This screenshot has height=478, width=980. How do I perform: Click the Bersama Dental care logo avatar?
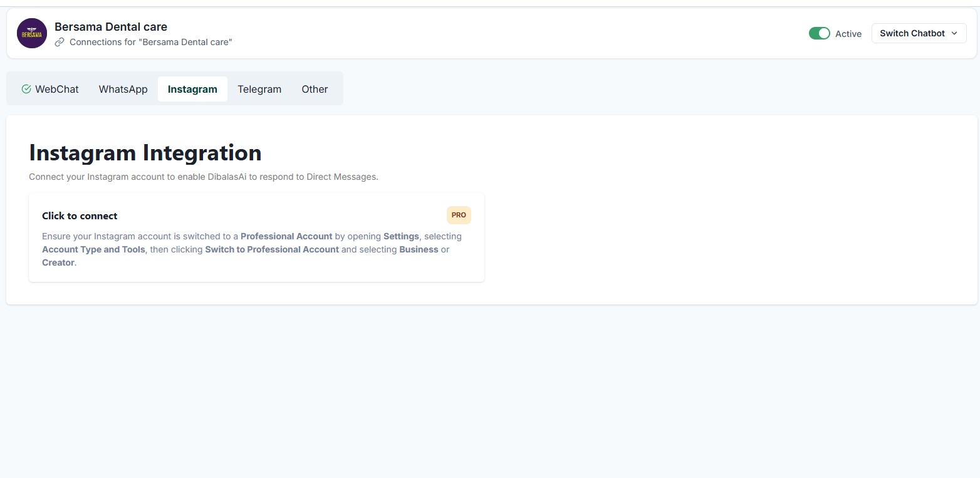pyautogui.click(x=32, y=33)
